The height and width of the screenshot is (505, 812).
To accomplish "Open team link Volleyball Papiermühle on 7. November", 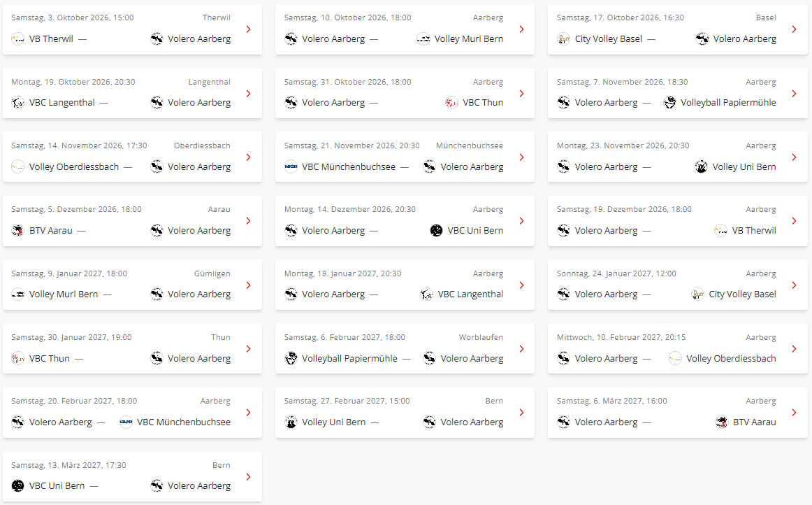I will 728,103.
